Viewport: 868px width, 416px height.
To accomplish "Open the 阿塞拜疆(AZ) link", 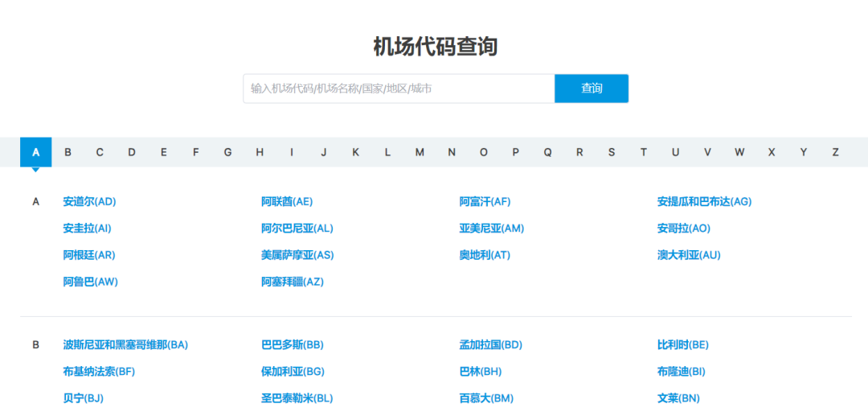I will pyautogui.click(x=293, y=282).
